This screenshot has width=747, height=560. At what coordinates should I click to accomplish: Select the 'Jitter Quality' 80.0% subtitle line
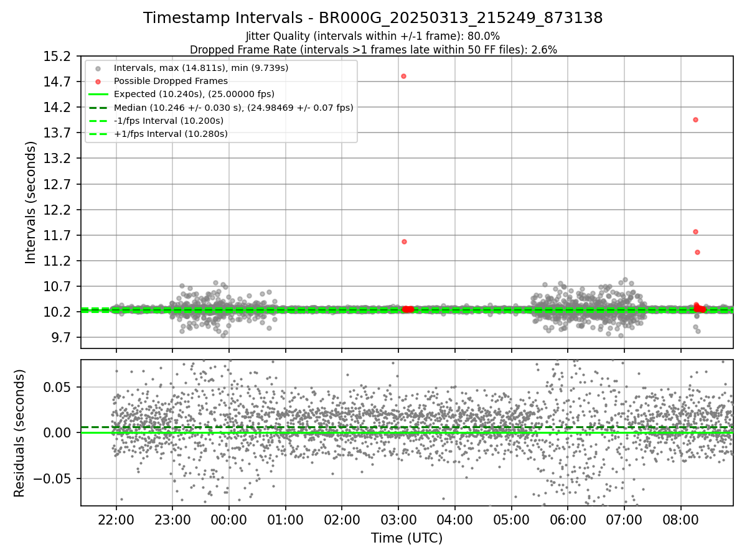click(373, 36)
